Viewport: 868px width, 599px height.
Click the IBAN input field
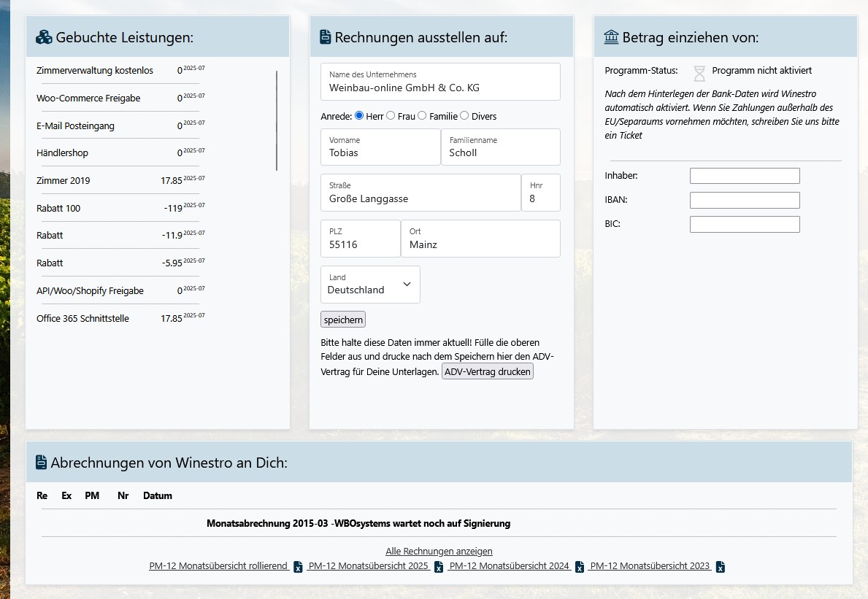click(x=745, y=200)
